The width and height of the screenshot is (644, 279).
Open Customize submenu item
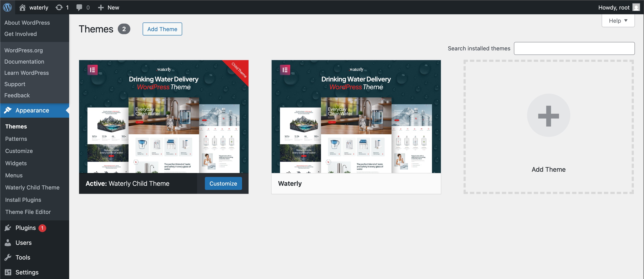[19, 151]
